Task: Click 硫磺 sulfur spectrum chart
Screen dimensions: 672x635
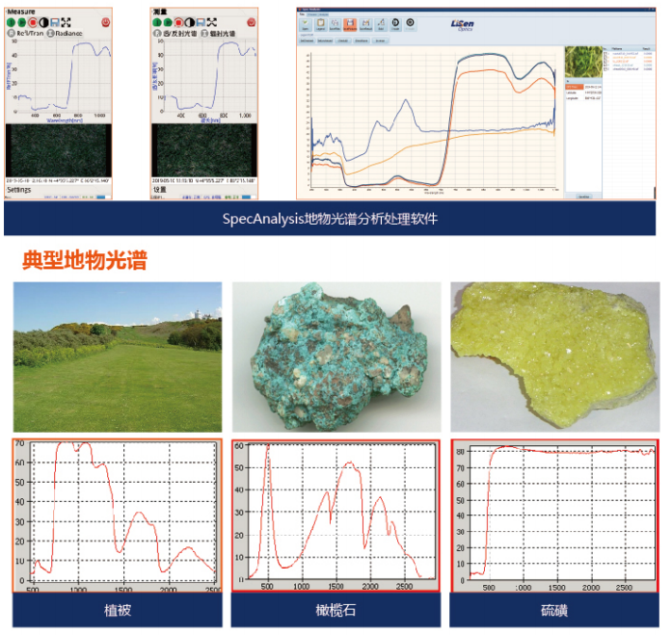Action: click(554, 516)
